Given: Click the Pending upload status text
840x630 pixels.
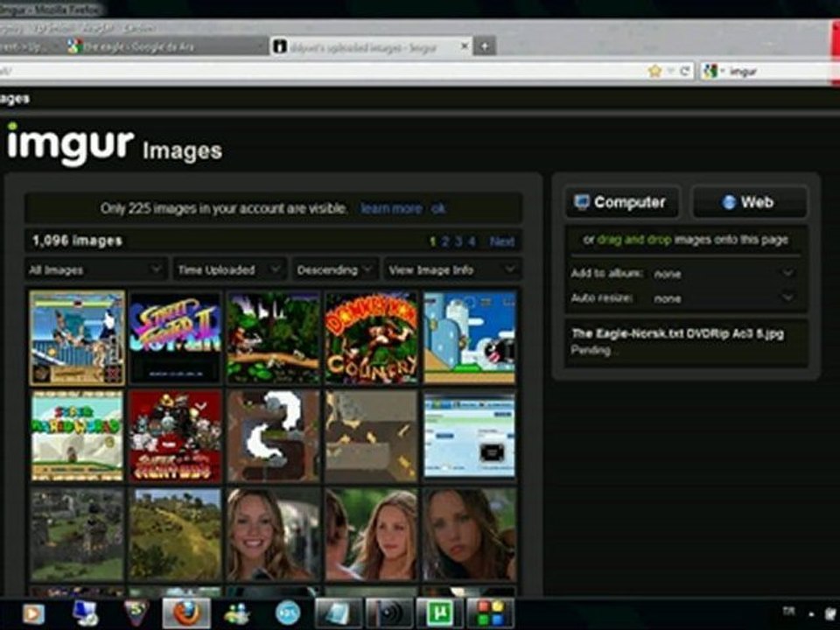Looking at the screenshot, I should (593, 350).
